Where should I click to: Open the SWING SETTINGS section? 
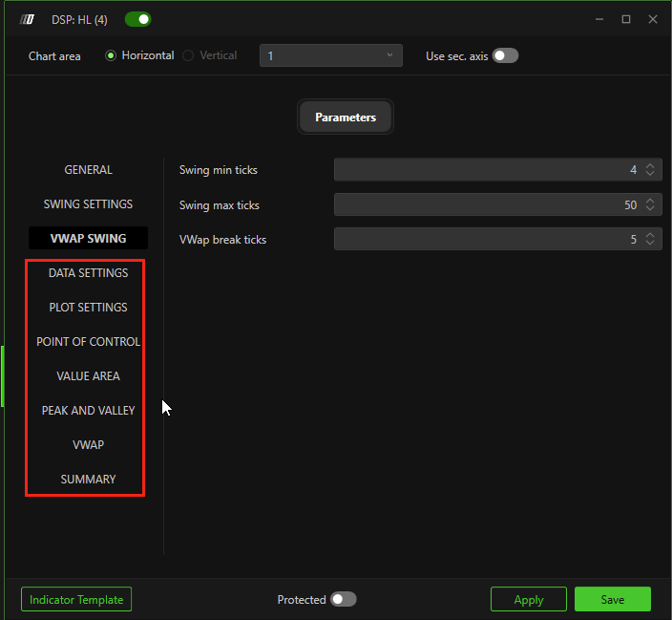point(88,204)
